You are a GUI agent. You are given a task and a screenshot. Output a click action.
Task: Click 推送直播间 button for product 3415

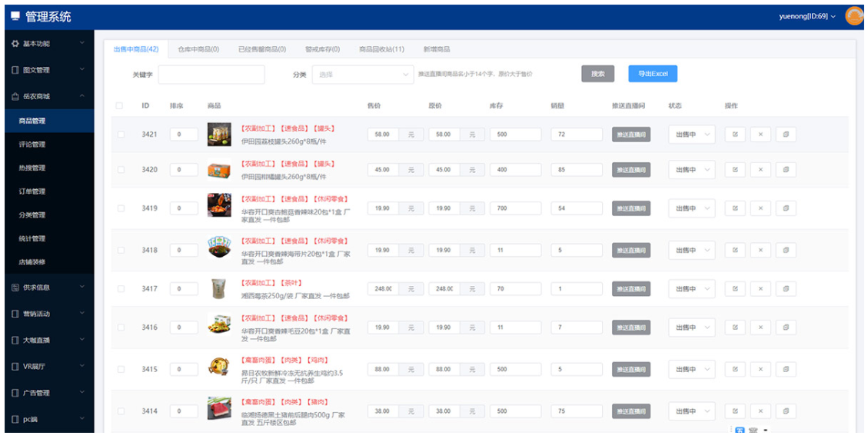point(631,369)
